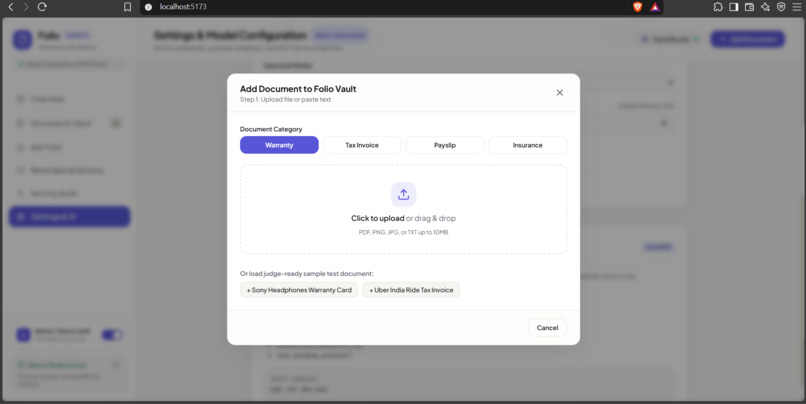Image resolution: width=806 pixels, height=404 pixels.
Task: Click the Cancel button
Action: (547, 327)
